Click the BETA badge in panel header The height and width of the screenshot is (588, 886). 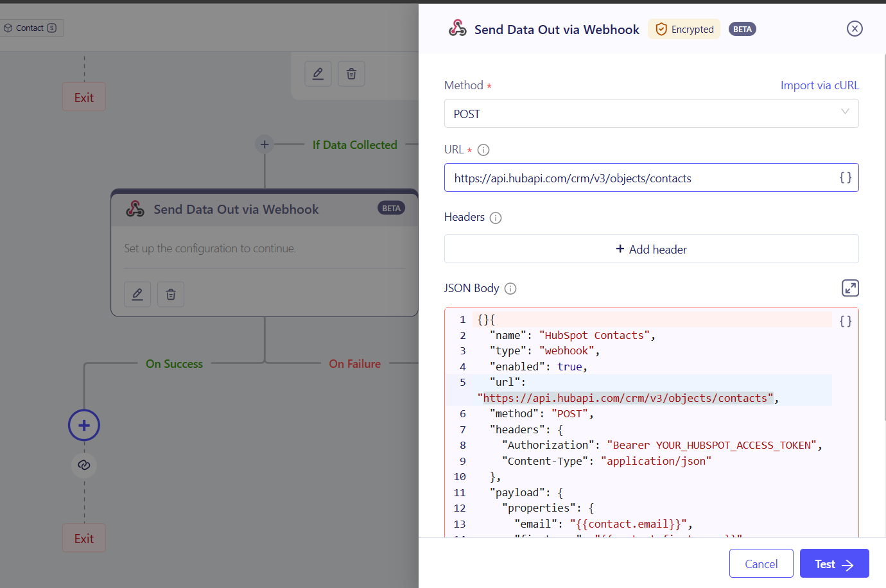click(742, 29)
